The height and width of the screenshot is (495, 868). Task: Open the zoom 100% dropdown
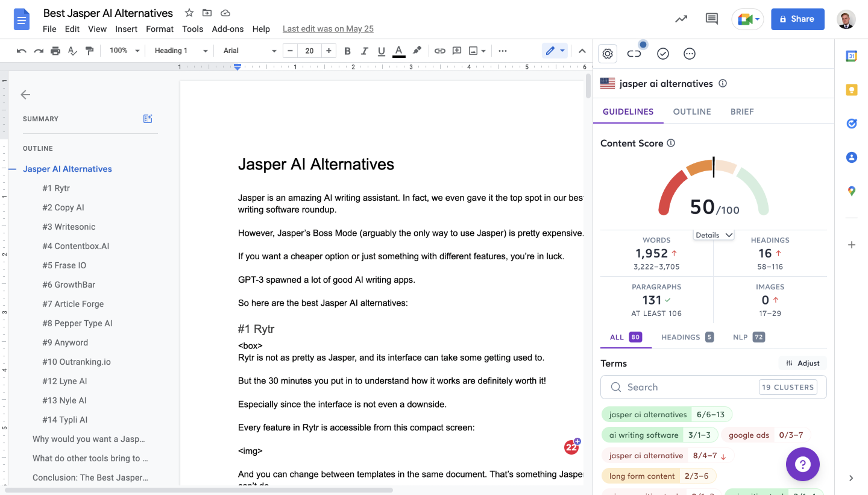tap(125, 51)
